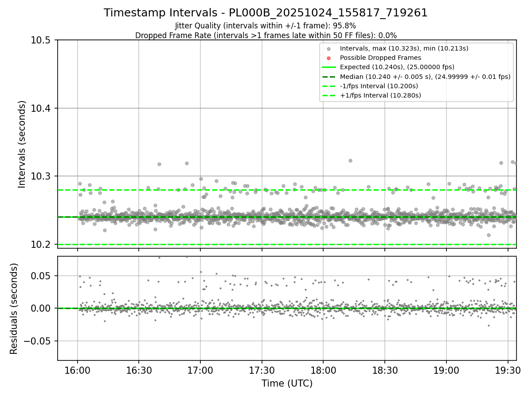The height and width of the screenshot is (399, 532).
Task: Click legend entry starting 'Median (10.240 +/- 0.005 s)'
Action: pos(425,77)
